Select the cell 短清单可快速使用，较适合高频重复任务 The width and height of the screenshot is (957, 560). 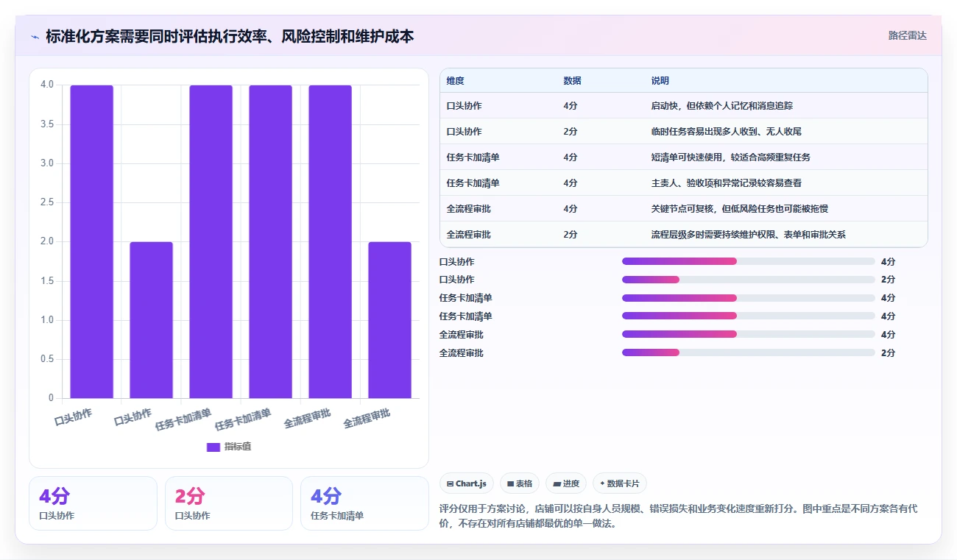click(731, 157)
